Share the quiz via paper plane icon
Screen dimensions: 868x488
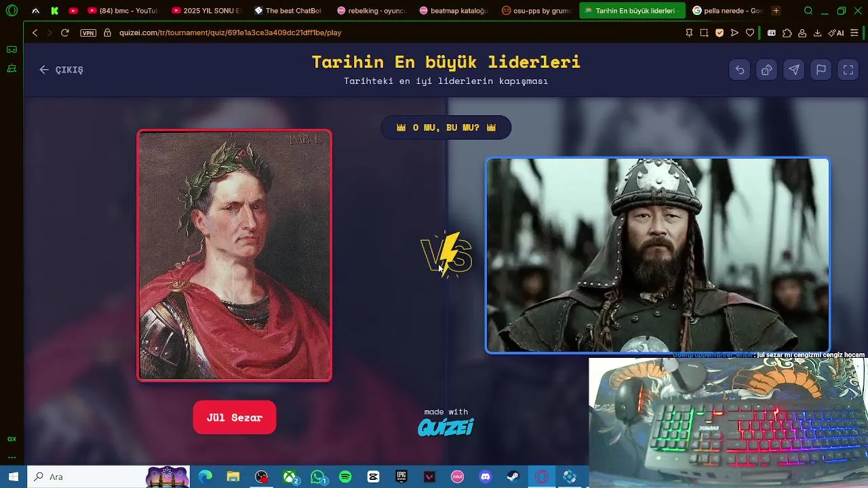coord(794,70)
